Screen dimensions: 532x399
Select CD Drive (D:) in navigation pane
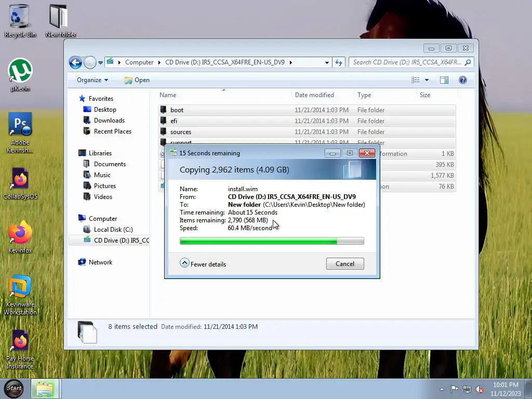click(109, 240)
